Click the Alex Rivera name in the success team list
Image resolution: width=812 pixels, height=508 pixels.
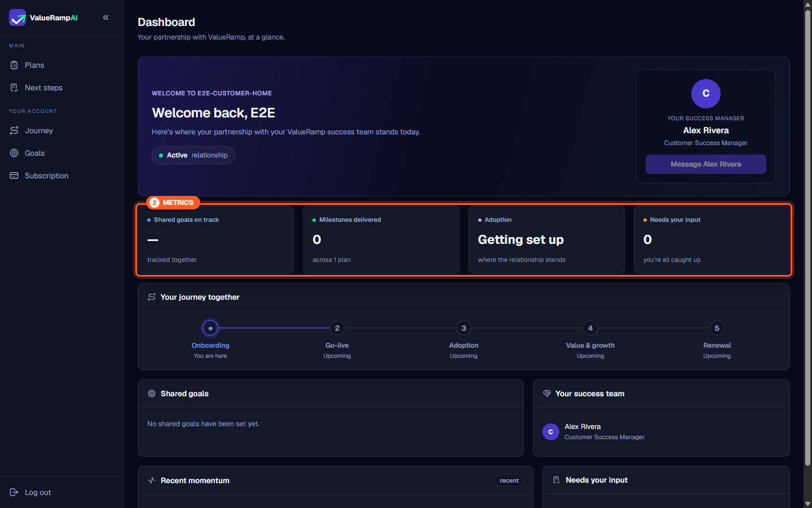pyautogui.click(x=583, y=427)
